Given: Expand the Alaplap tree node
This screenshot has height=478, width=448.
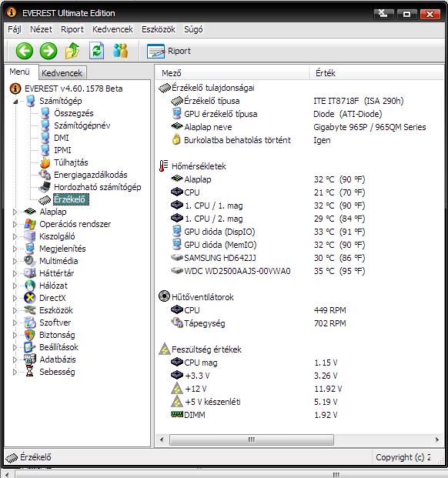Looking at the screenshot, I should click(x=15, y=212).
